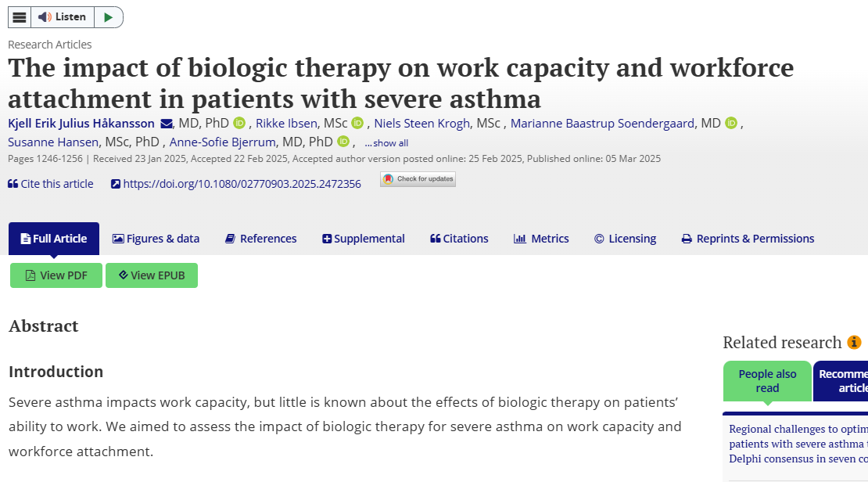
Task: Select the quote icon beside Cite this article
Action: pos(13,184)
